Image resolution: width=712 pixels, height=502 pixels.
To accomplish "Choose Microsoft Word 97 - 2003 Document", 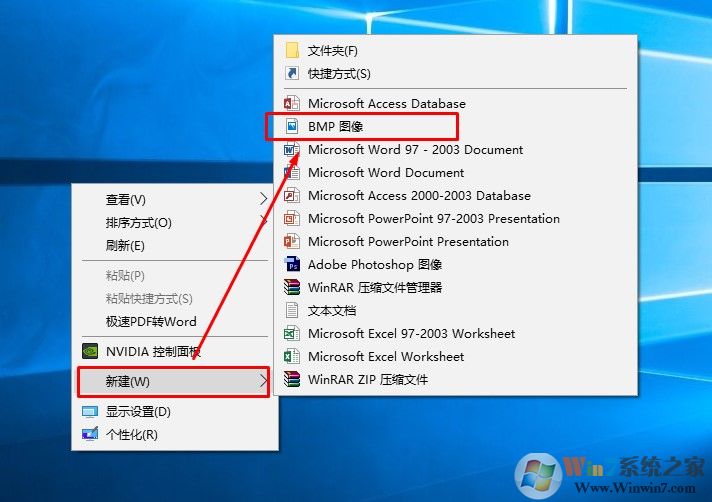I will pos(455,149).
